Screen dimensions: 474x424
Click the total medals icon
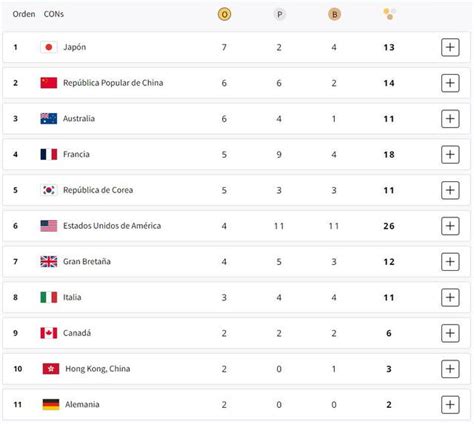389,14
